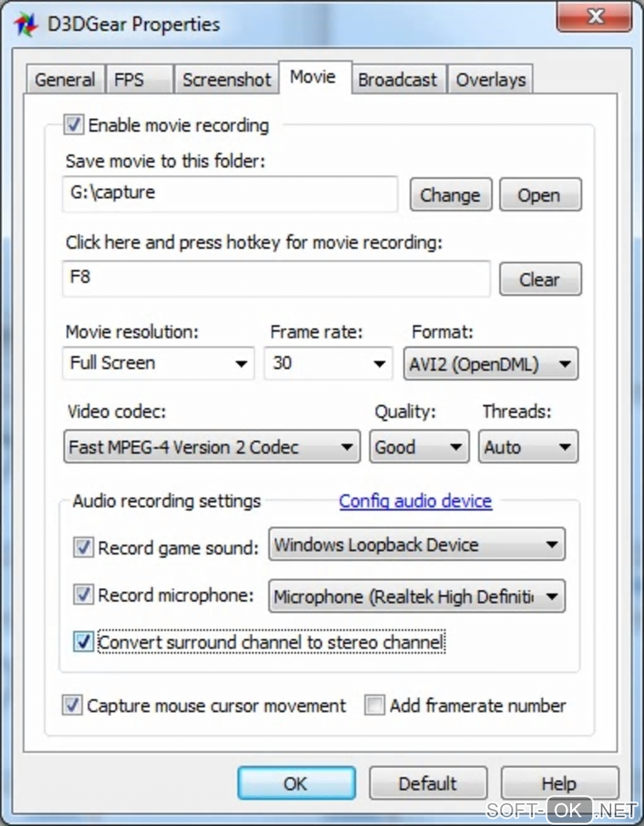Click the save folder path field
644x826 pixels.
point(230,193)
